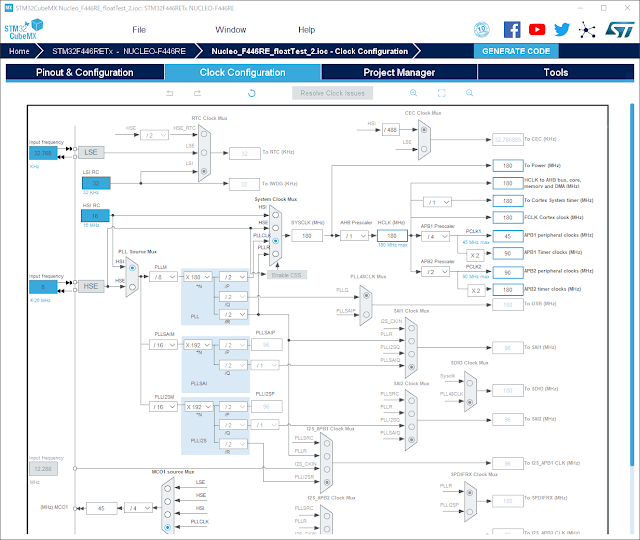Select HSI in the System Clock Mux

276,215
